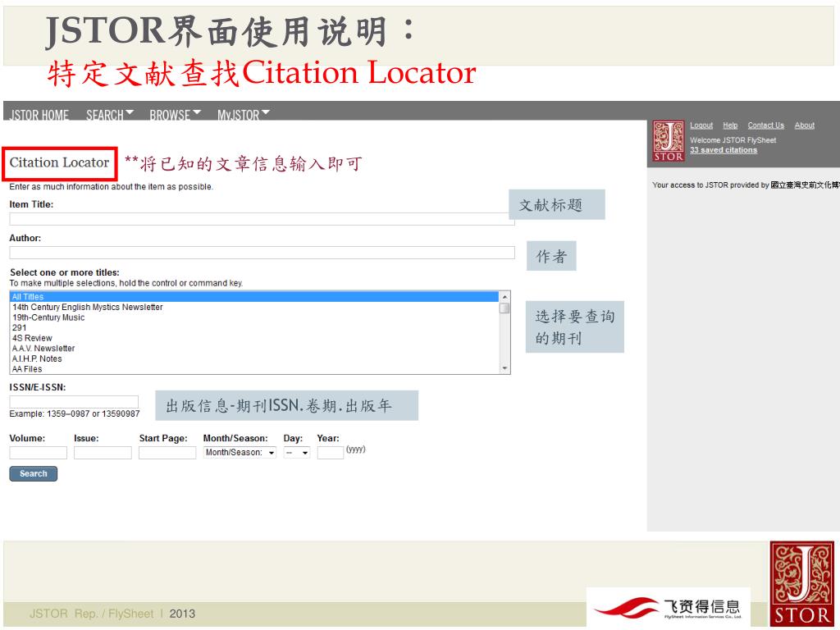840x630 pixels.
Task: Open the BROWSE dropdown menu
Action: [x=176, y=115]
